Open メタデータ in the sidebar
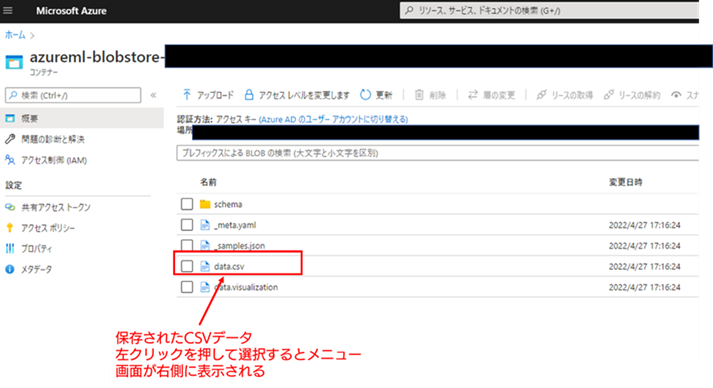The image size is (713, 388). click(36, 269)
